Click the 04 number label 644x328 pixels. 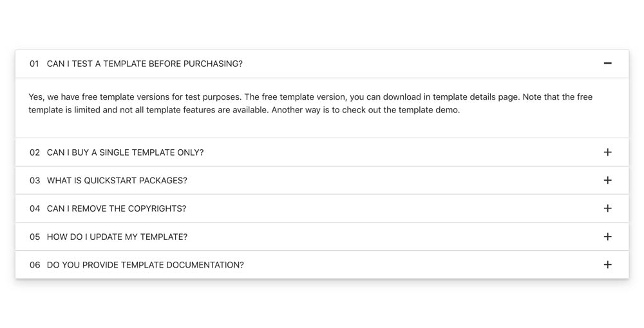coord(35,208)
